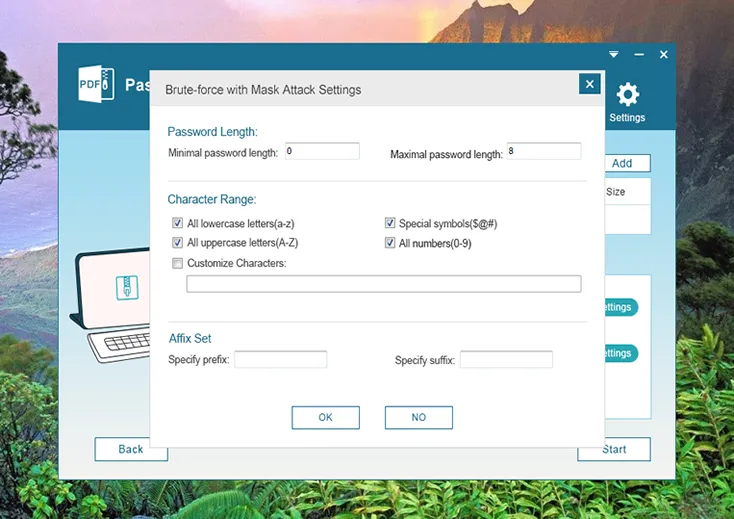Cancel with the NO button
The height and width of the screenshot is (519, 734).
pyautogui.click(x=418, y=417)
